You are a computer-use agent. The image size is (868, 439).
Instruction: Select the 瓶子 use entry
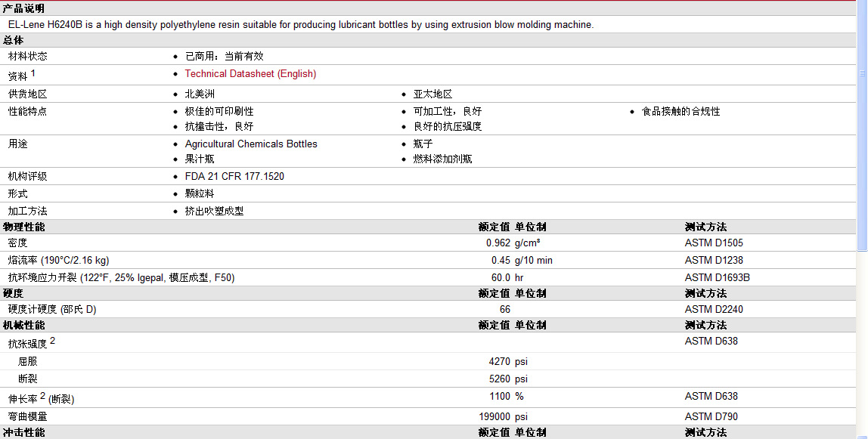(x=423, y=144)
